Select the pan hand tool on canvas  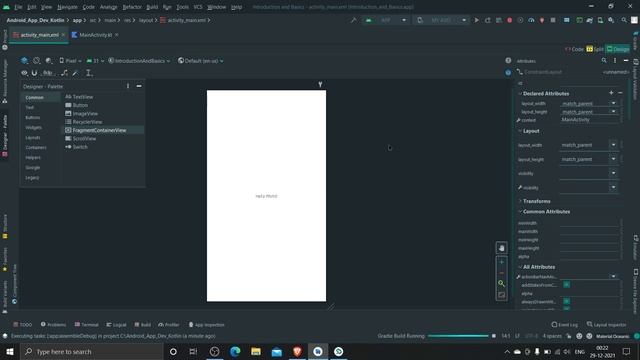tap(501, 248)
